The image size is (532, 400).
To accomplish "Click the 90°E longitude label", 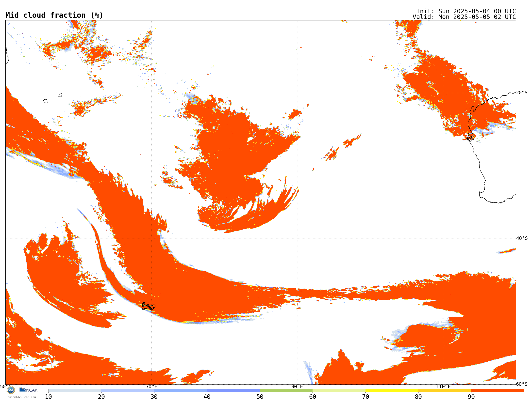I will pyautogui.click(x=297, y=387).
